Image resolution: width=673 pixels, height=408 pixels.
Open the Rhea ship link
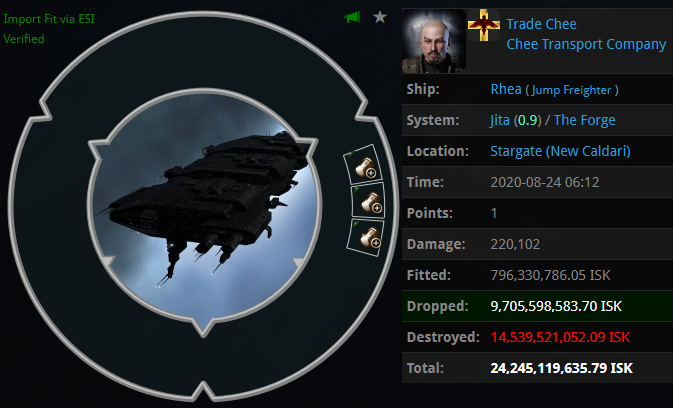click(x=506, y=89)
